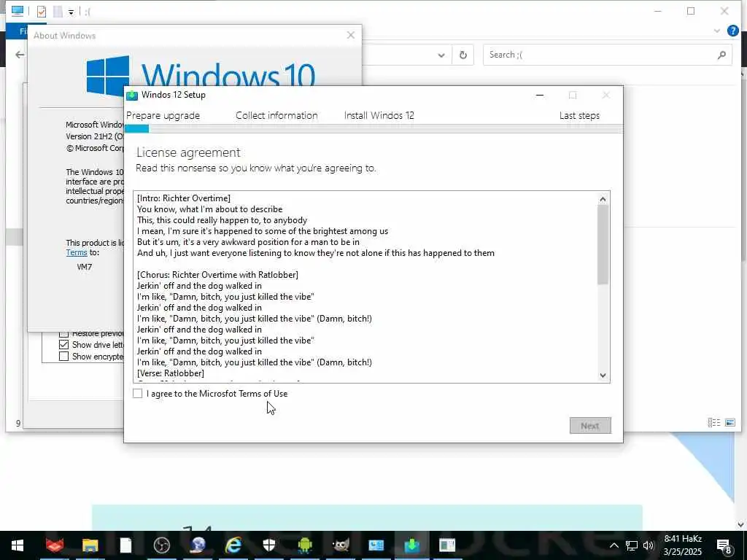The width and height of the screenshot is (747, 560).
Task: Toggle the Show drive letters checkbox
Action: (64, 345)
